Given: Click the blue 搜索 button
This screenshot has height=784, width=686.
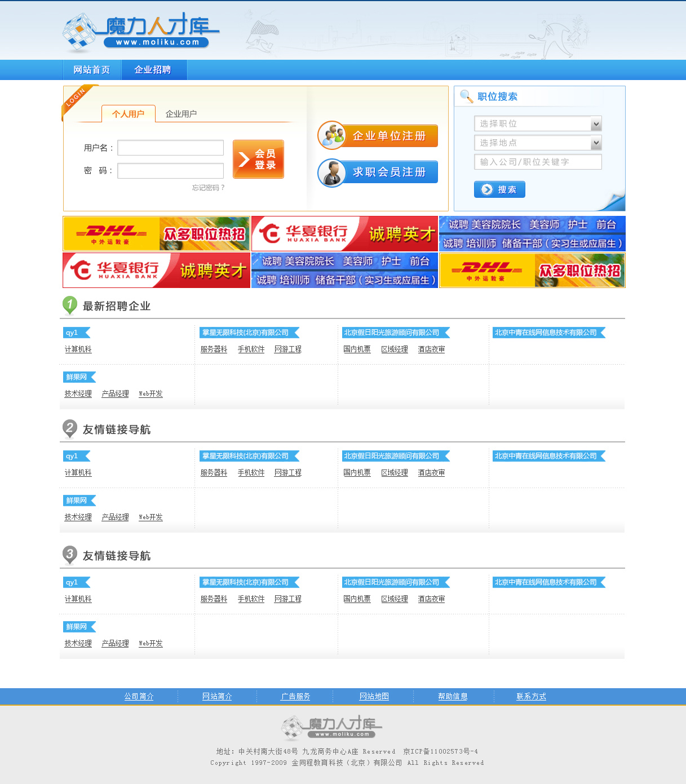Looking at the screenshot, I should pyautogui.click(x=499, y=189).
